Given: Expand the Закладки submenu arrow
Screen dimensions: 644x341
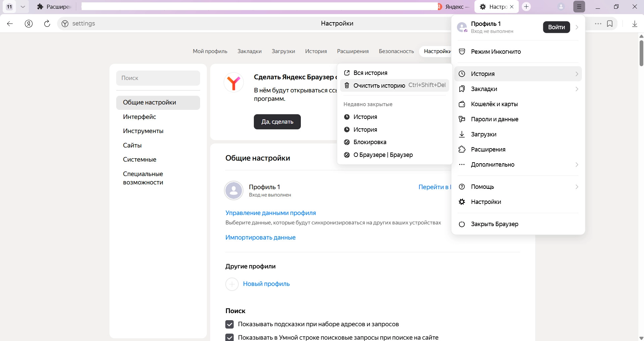Looking at the screenshot, I should (577, 89).
